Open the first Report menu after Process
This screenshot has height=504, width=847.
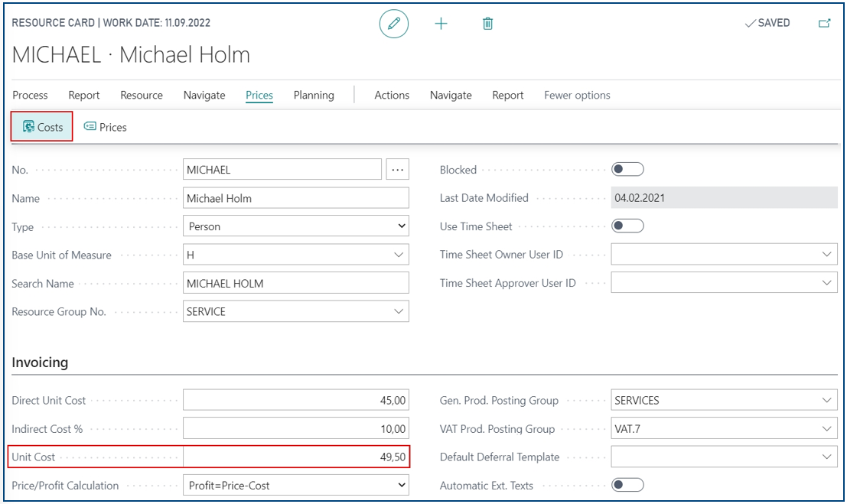point(83,95)
